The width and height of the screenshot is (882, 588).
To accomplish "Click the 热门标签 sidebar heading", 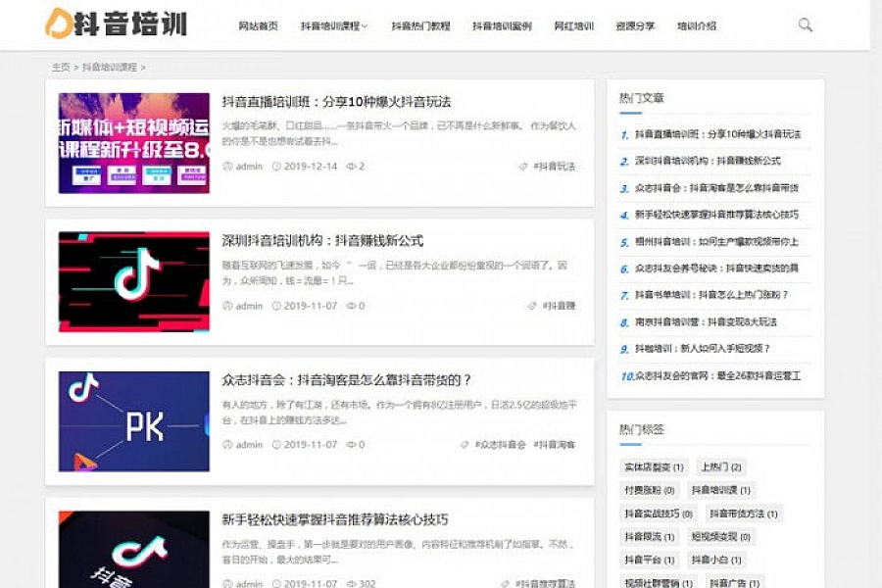I will click(x=641, y=430).
